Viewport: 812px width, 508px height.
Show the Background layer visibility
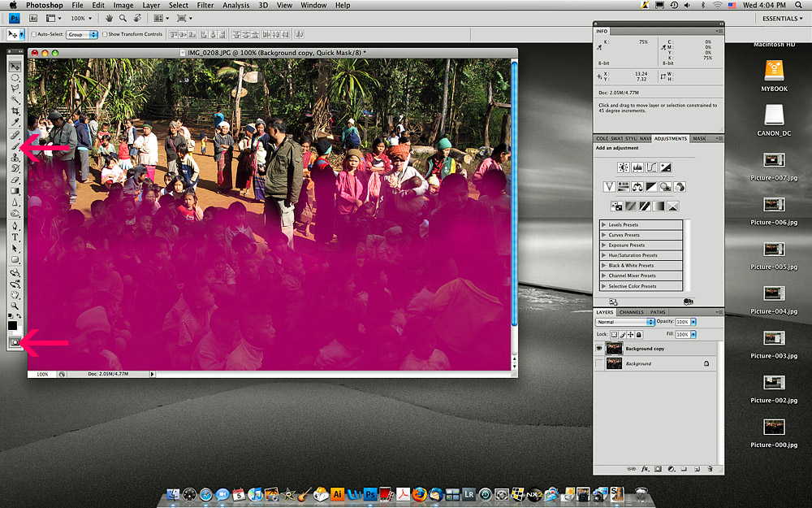pos(599,364)
